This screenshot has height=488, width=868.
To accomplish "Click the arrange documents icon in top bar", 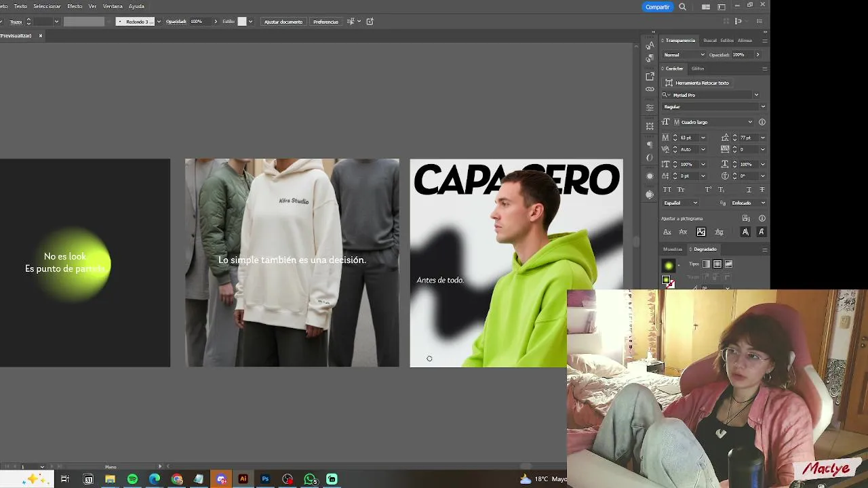I will point(706,7).
